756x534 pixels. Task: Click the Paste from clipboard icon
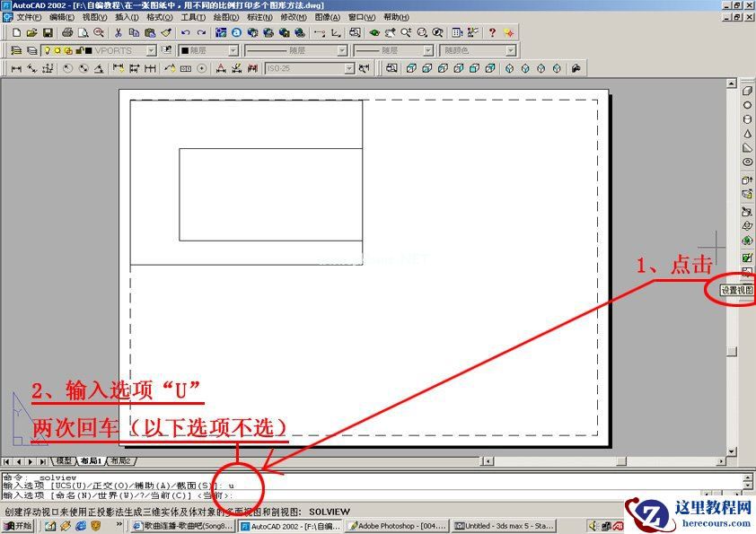tap(150, 33)
